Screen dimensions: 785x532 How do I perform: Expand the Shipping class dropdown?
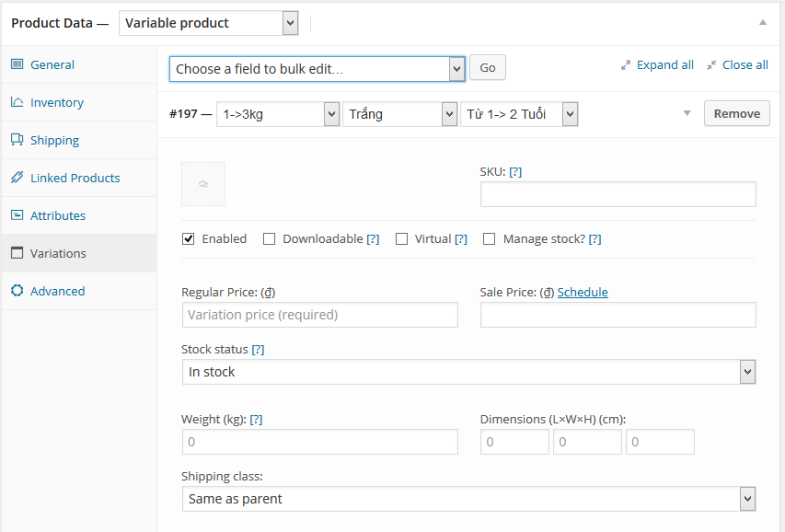tap(468, 499)
